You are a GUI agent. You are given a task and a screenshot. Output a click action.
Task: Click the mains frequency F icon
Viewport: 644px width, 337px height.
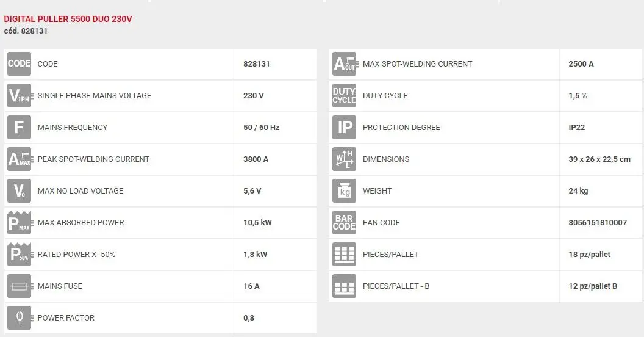coord(19,128)
